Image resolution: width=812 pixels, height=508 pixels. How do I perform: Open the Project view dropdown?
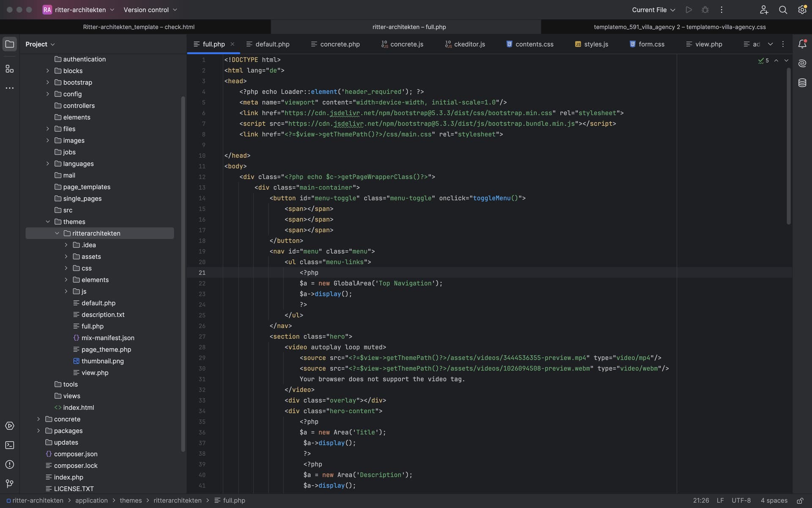tap(40, 44)
